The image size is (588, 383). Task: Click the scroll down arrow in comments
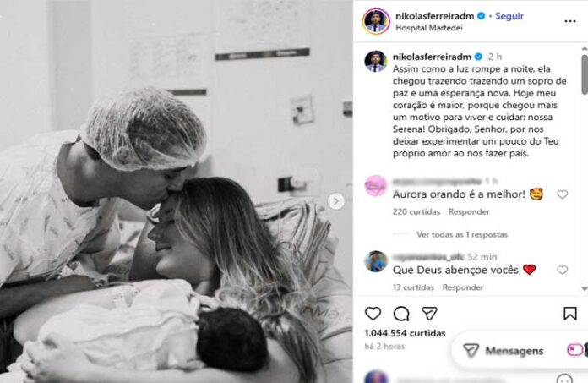585,288
